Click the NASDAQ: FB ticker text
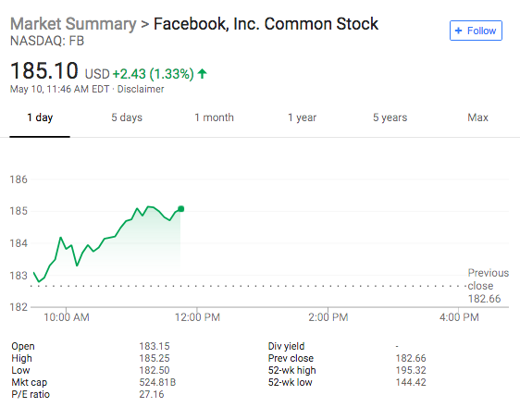520x420 pixels. click(x=47, y=41)
